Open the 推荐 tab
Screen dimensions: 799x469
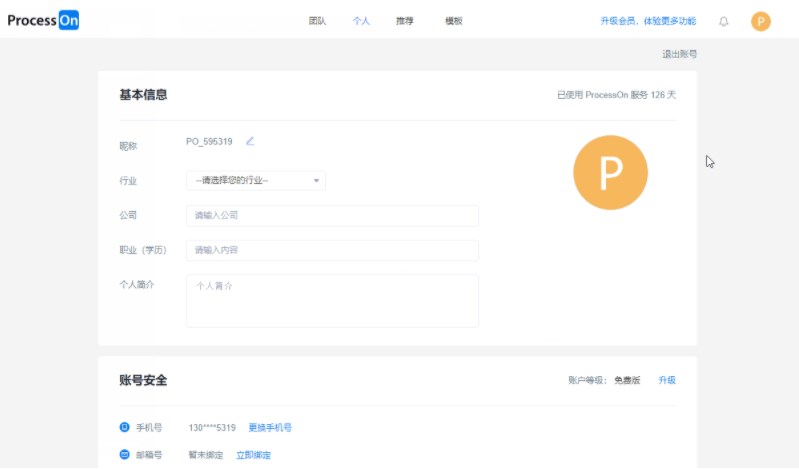tap(405, 21)
